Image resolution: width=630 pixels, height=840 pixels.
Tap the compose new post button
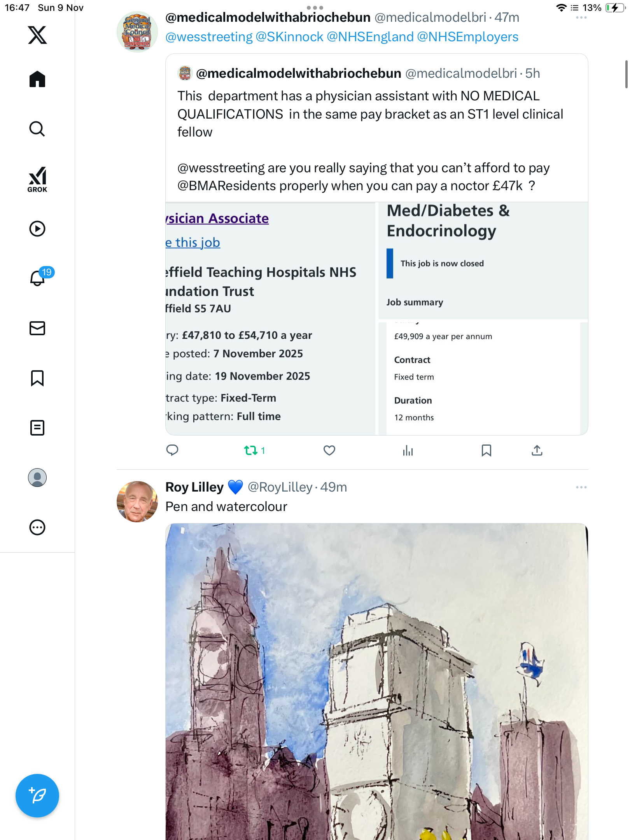[37, 796]
